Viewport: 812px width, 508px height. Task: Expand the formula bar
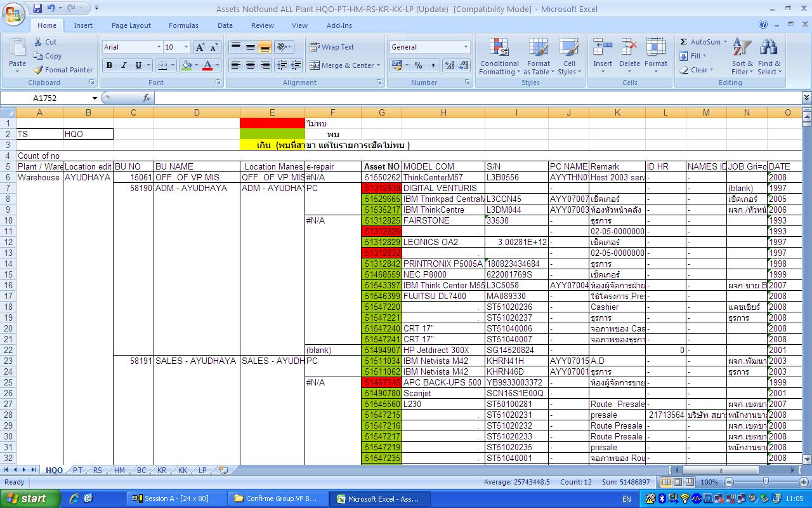point(806,98)
